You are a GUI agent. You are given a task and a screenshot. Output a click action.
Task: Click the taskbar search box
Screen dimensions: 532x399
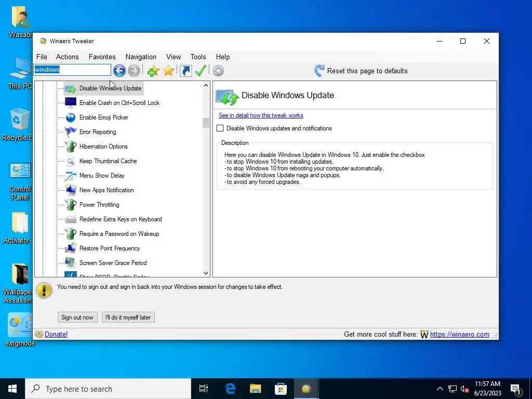(x=108, y=389)
